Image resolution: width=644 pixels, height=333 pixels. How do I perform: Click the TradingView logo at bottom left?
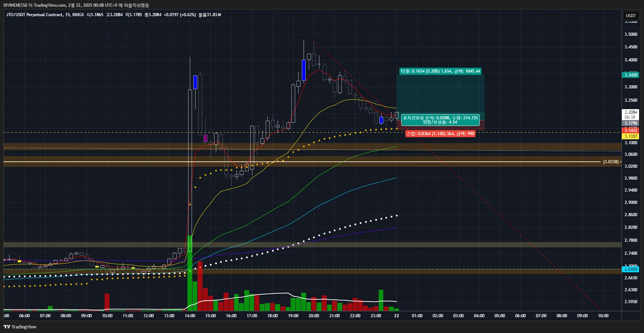click(x=20, y=327)
